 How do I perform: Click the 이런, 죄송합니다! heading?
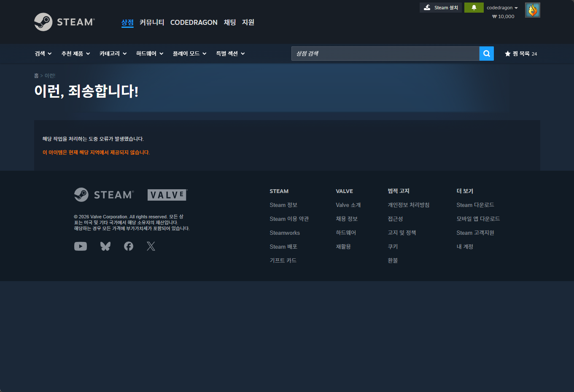pyautogui.click(x=86, y=91)
